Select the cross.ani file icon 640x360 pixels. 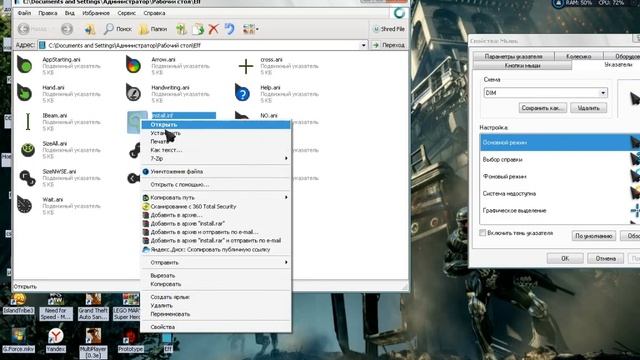tap(246, 66)
